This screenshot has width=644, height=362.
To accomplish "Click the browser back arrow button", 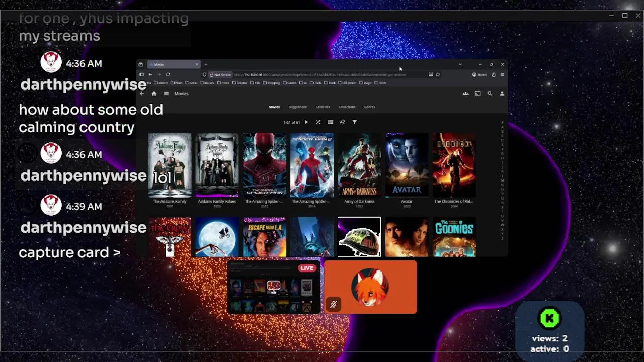I will click(x=150, y=74).
